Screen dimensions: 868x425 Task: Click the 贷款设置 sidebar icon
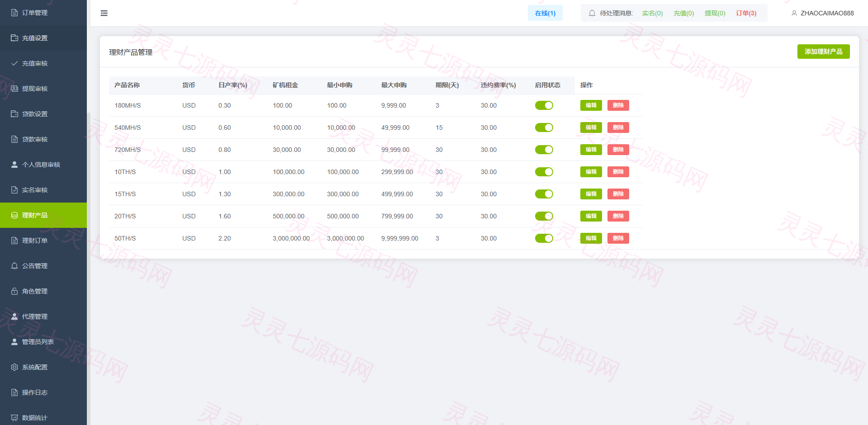[14, 114]
